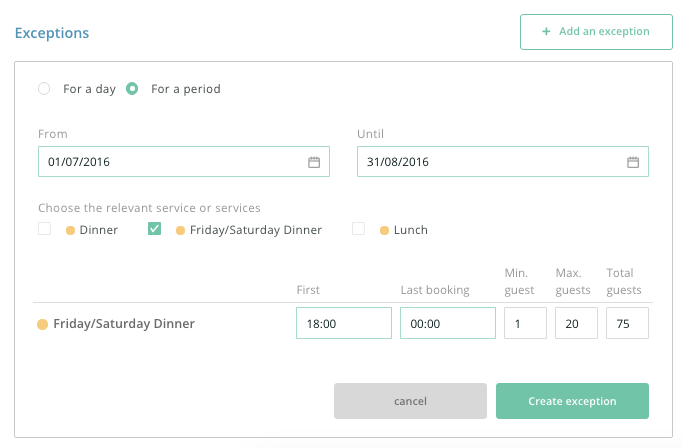The width and height of the screenshot is (683, 448).
Task: Click the cancel button
Action: [410, 401]
